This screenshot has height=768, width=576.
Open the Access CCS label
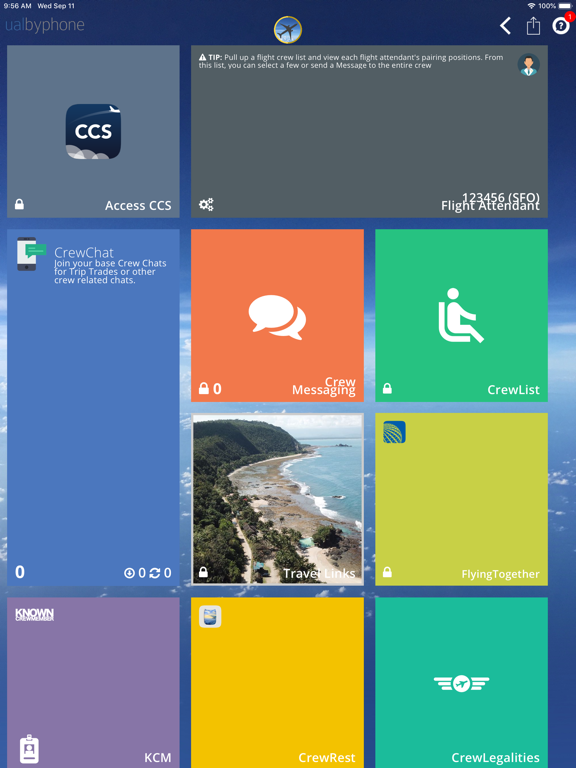click(x=138, y=205)
